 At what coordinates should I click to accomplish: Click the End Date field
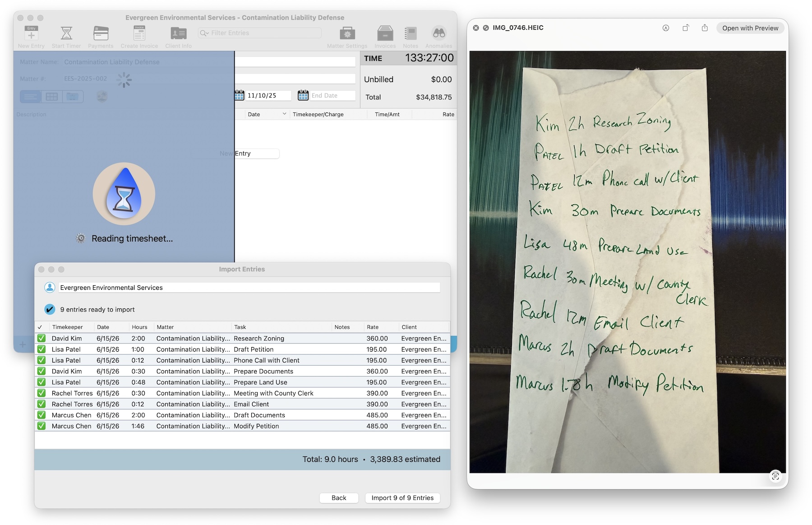(333, 96)
